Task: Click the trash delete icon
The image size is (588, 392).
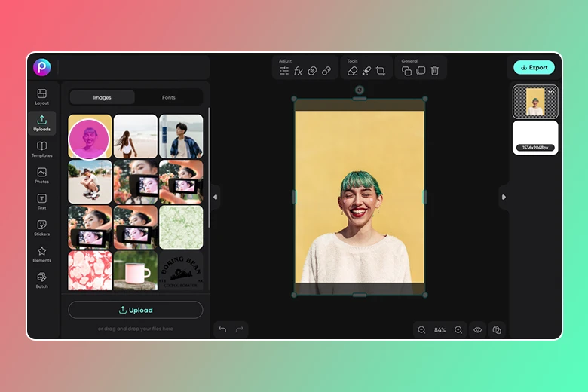Action: click(x=435, y=71)
